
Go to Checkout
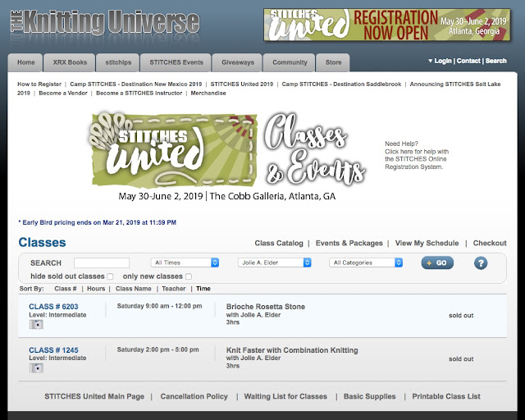(490, 243)
